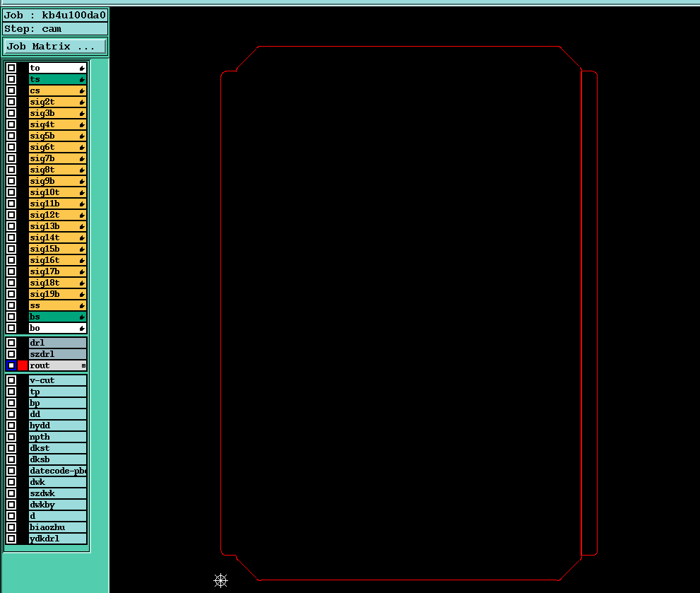Select the szdwk layer name
The width and height of the screenshot is (700, 593).
58,493
